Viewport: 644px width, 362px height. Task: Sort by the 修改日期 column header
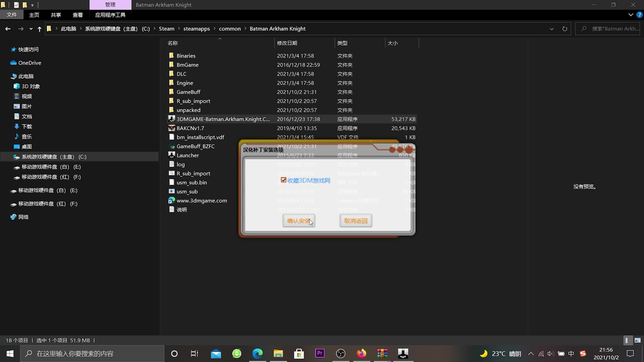click(287, 43)
